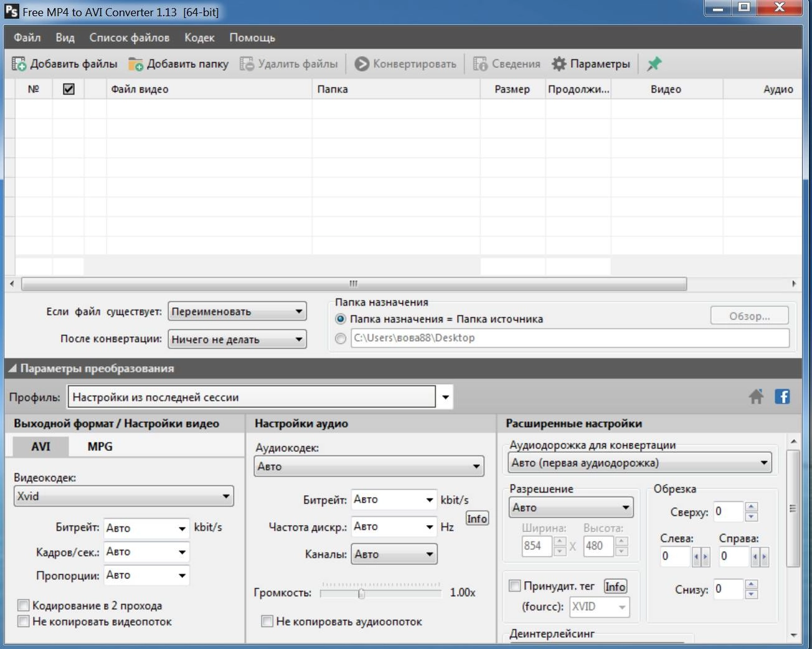Screen dimensions: 812x649
Task: Click the Обзор... button
Action: coord(750,316)
